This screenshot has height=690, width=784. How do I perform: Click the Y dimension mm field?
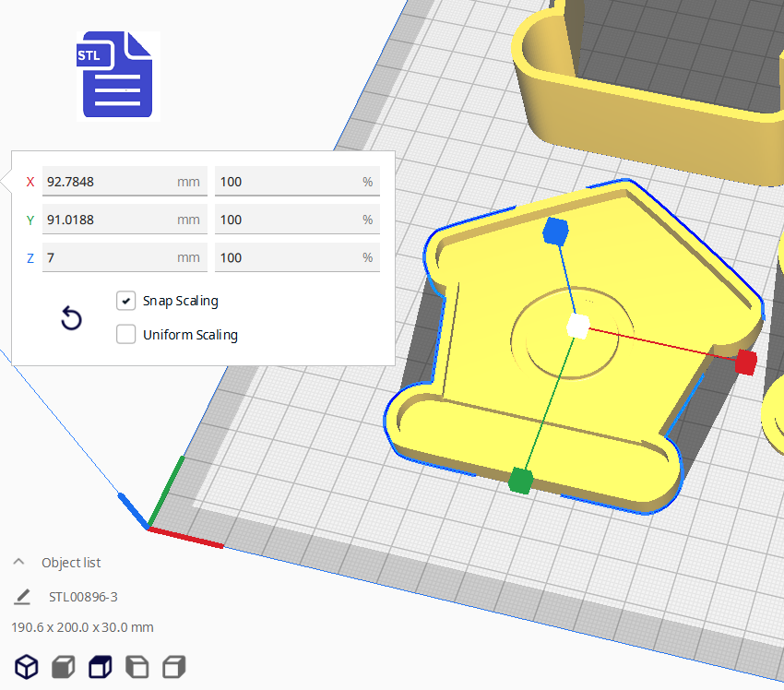click(x=109, y=220)
